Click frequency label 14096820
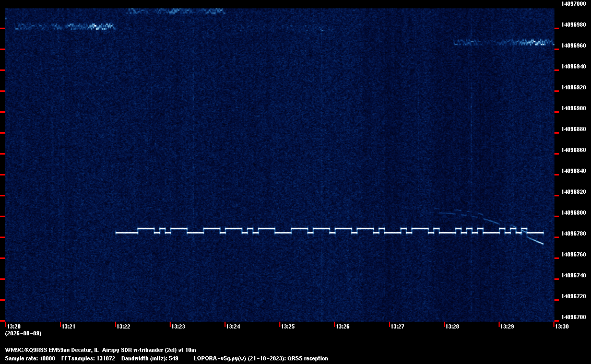 coord(574,192)
